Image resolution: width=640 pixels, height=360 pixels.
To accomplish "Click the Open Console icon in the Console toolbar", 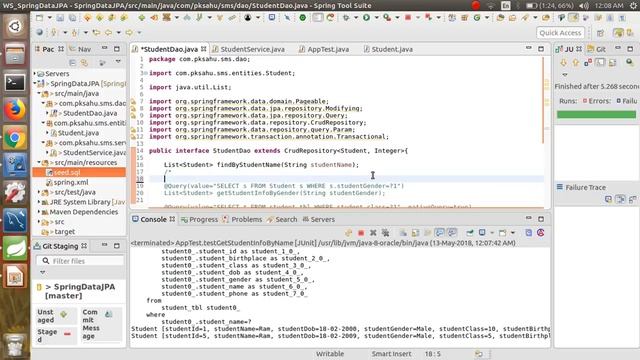I will (502, 233).
